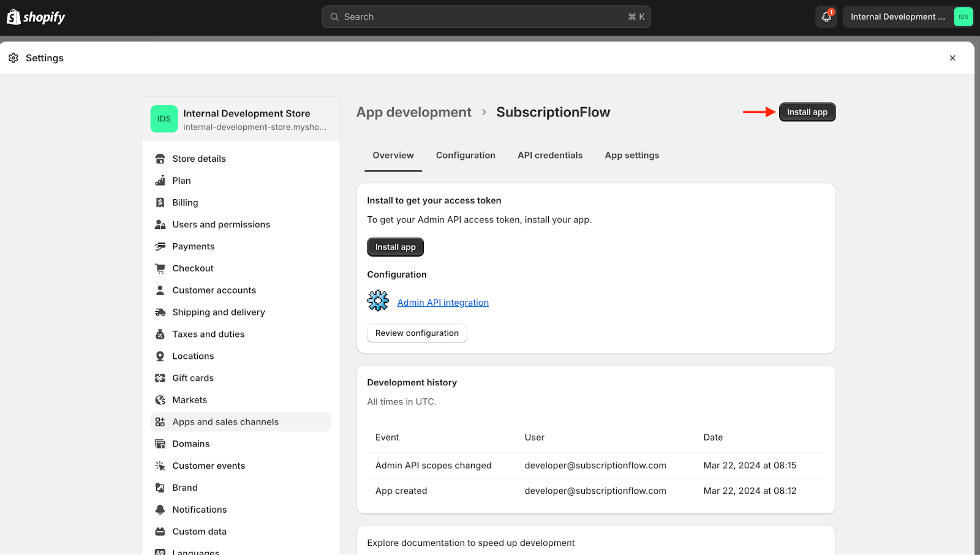Click the Brand icon
The width and height of the screenshot is (980, 555).
coord(160,488)
